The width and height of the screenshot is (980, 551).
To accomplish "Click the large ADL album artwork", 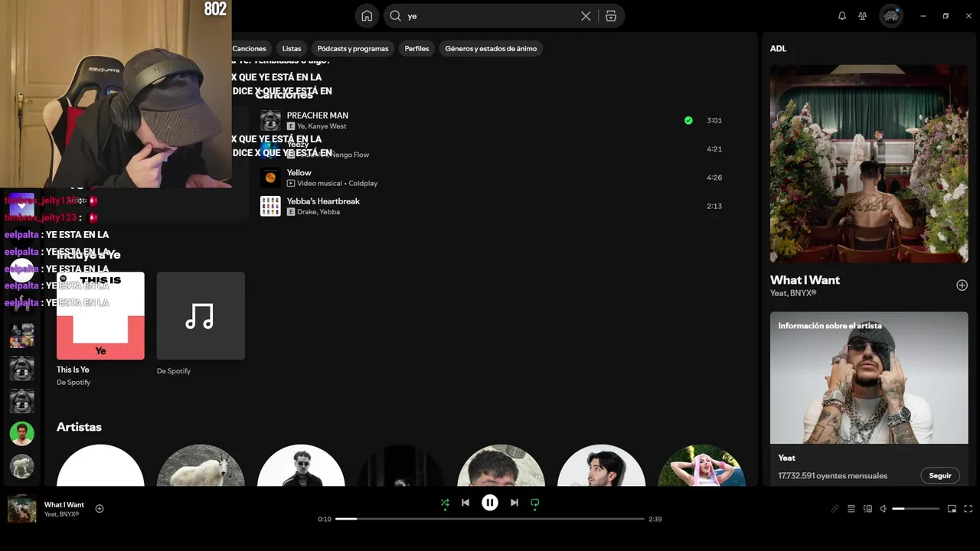I will click(x=869, y=164).
